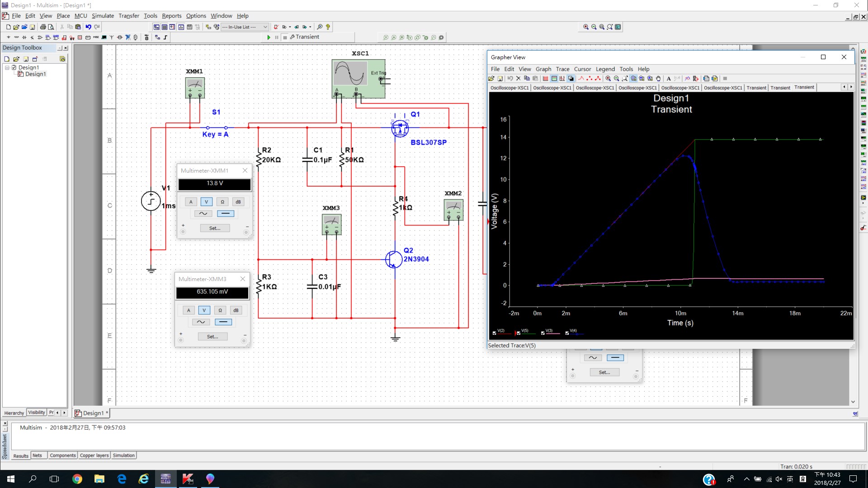The height and width of the screenshot is (488, 868).
Task: Select ammeter mode on Multimeter-XMM1
Action: click(191, 202)
